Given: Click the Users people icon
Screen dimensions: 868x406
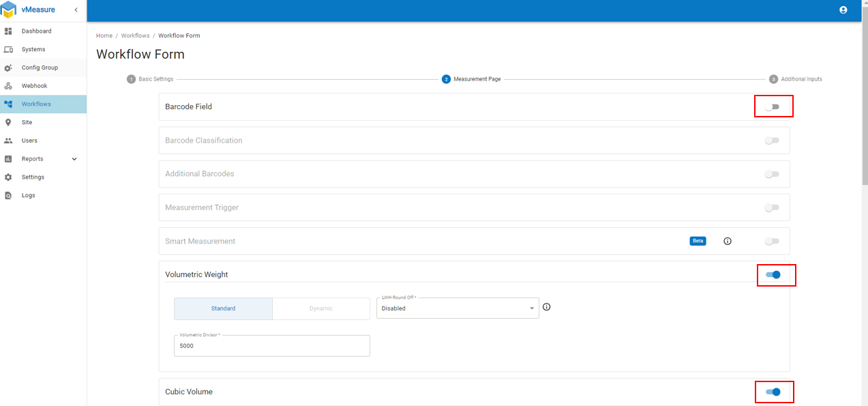Looking at the screenshot, I should 8,141.
